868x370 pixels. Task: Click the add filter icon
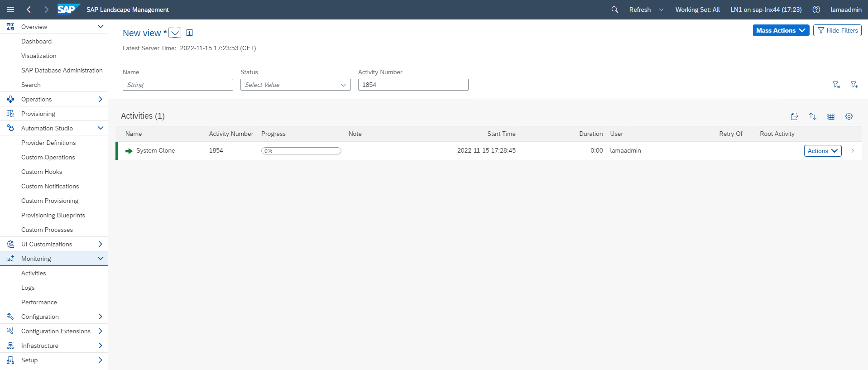[854, 85]
